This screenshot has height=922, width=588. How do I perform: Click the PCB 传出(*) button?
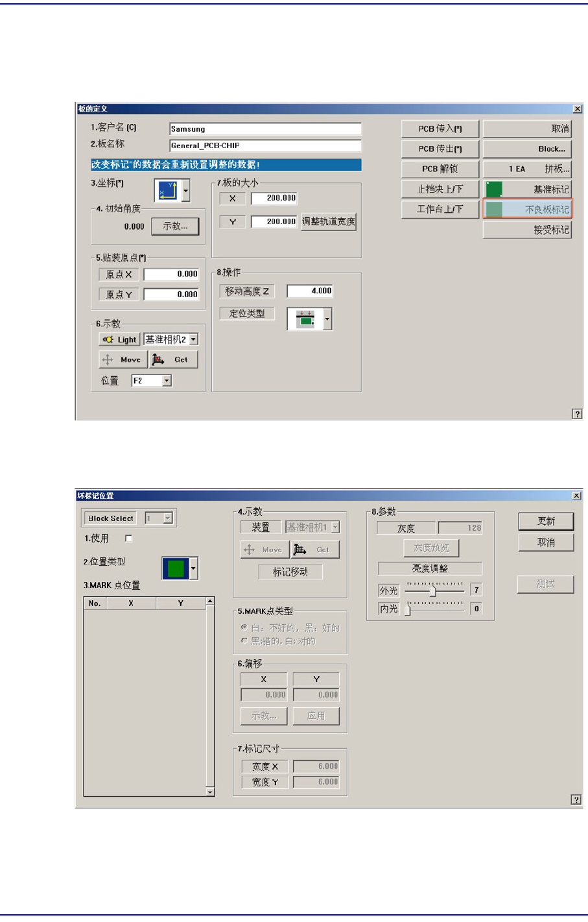point(440,149)
